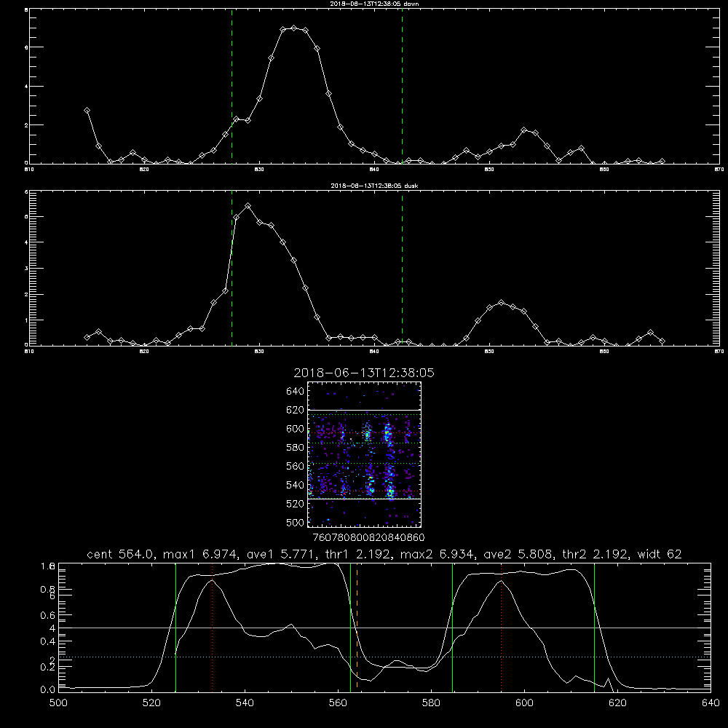
Task: Click the green vertical line at 615 in bottom plot
Action: [x=594, y=628]
